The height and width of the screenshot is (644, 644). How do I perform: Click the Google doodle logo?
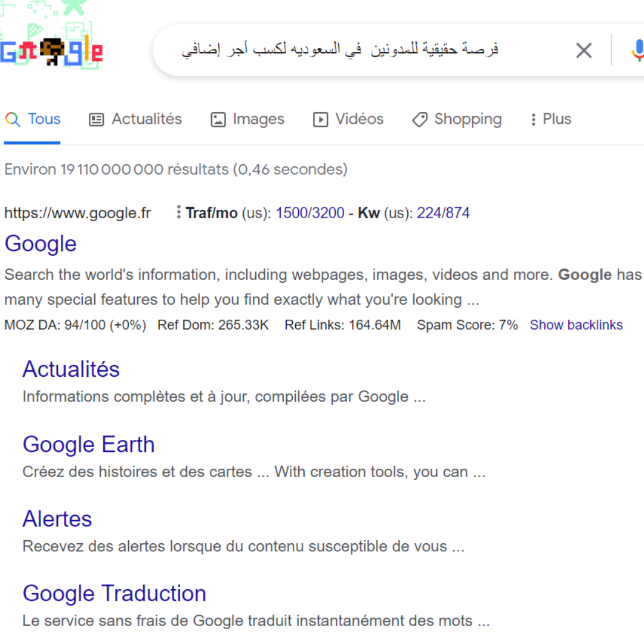pos(51,37)
